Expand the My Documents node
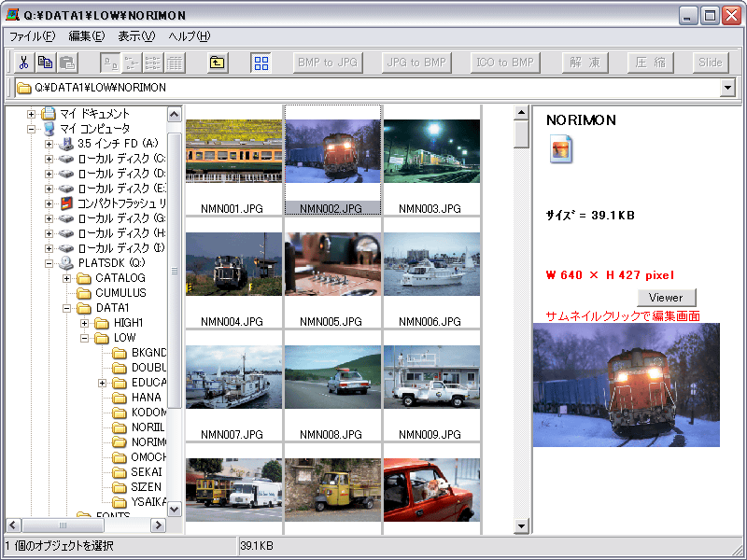The width and height of the screenshot is (747, 560). click(31, 114)
